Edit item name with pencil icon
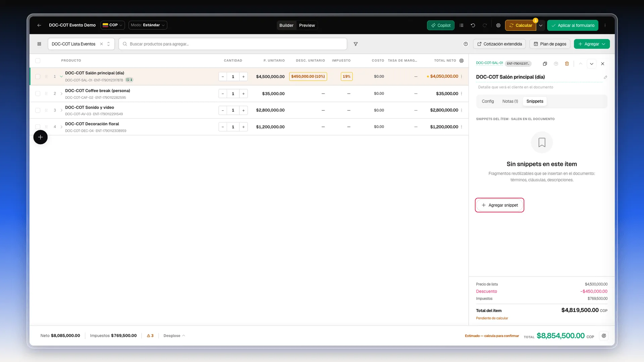The width and height of the screenshot is (644, 362). click(x=605, y=77)
